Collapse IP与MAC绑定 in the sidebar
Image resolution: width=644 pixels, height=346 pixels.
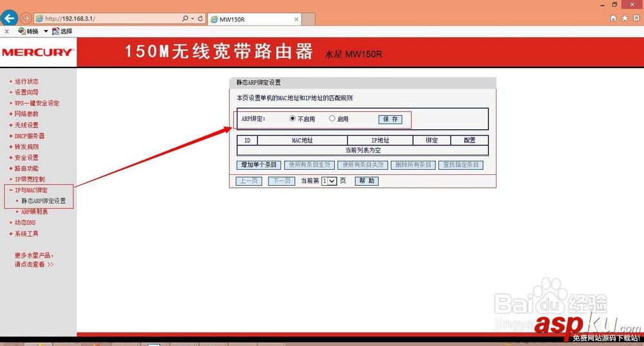coord(31,190)
